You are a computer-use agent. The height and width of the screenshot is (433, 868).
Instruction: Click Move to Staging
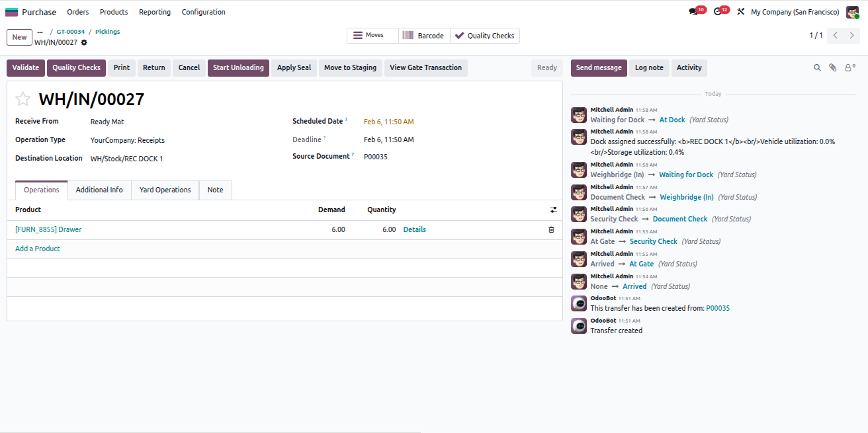coord(351,67)
